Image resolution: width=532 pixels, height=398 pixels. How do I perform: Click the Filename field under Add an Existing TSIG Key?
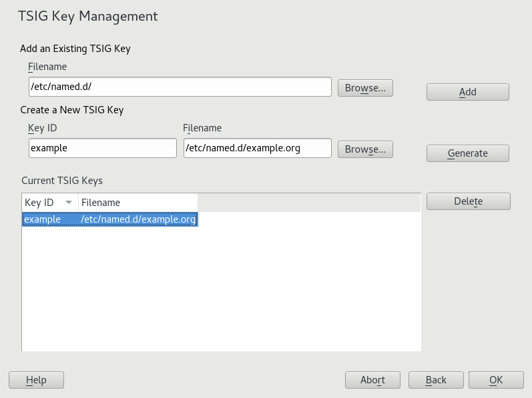(x=180, y=87)
